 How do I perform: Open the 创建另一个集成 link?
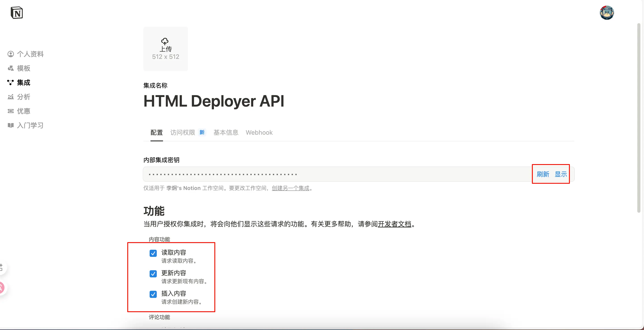pos(291,188)
